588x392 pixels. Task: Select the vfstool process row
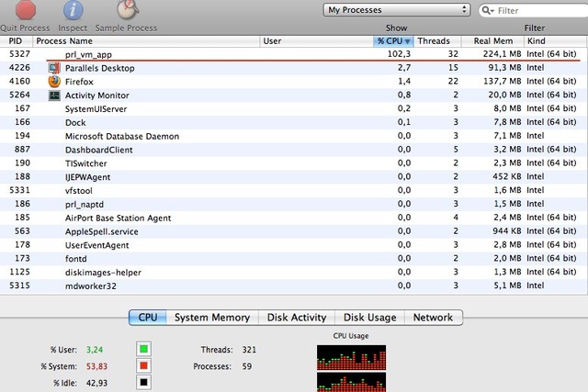294,190
